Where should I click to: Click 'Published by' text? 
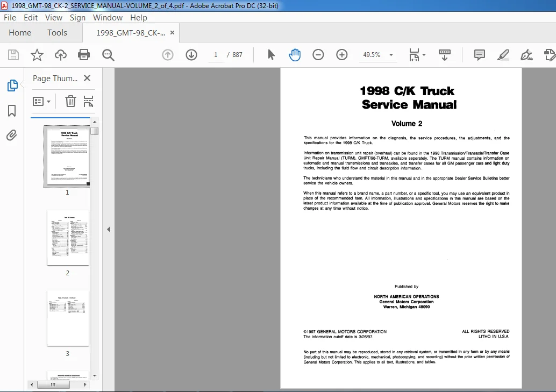[x=407, y=287]
